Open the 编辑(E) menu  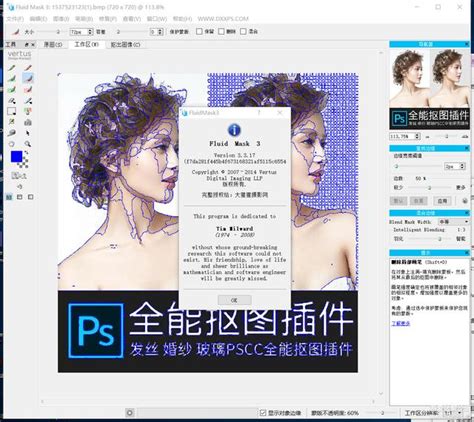pos(38,19)
